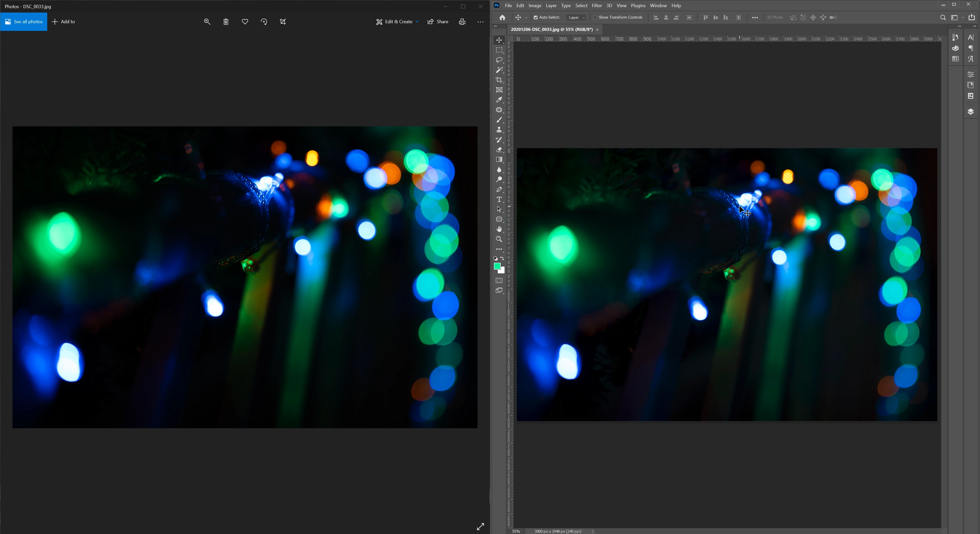Swap foreground and background colors
The width and height of the screenshot is (980, 534).
[502, 258]
